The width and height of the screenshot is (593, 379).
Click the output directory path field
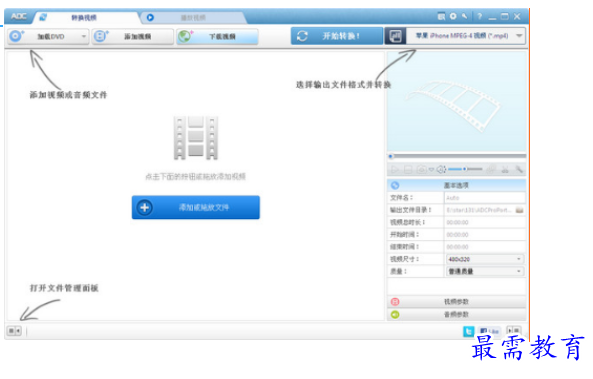[x=479, y=210]
